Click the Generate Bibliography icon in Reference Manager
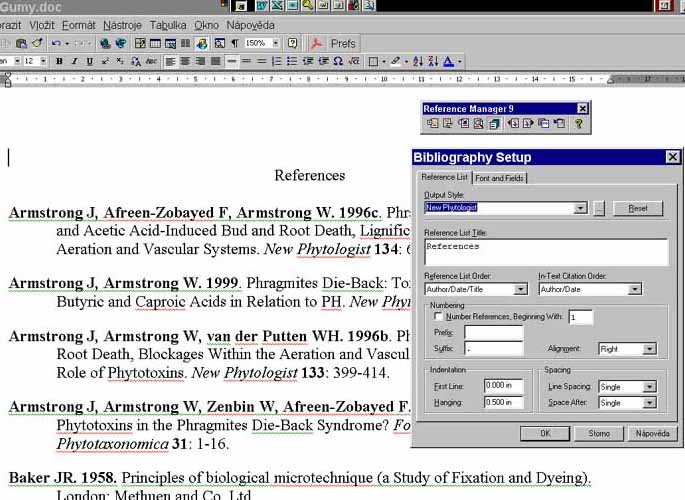The width and height of the screenshot is (685, 500). tap(494, 124)
